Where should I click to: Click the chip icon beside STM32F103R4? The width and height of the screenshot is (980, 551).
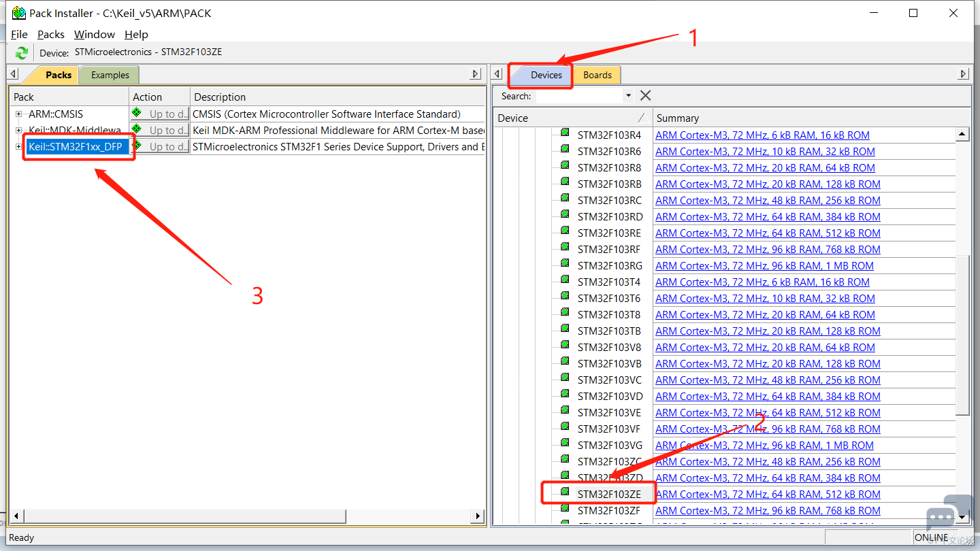pos(565,133)
